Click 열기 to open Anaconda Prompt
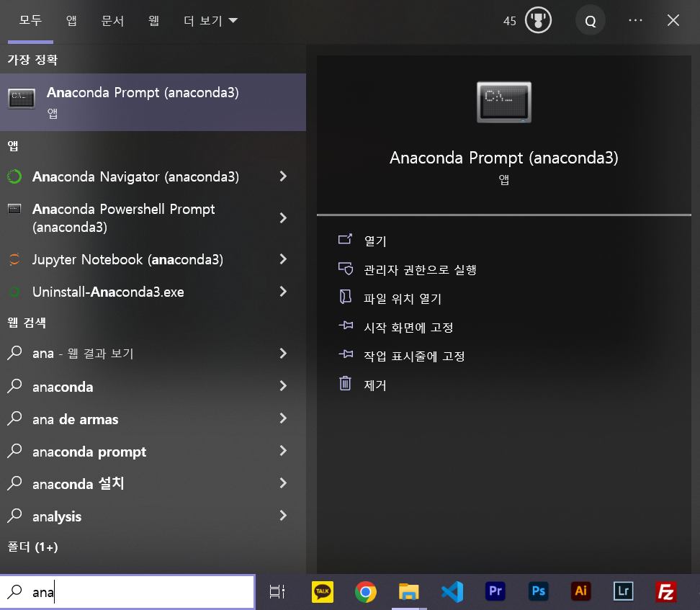Image resolution: width=700 pixels, height=610 pixels. pos(375,241)
